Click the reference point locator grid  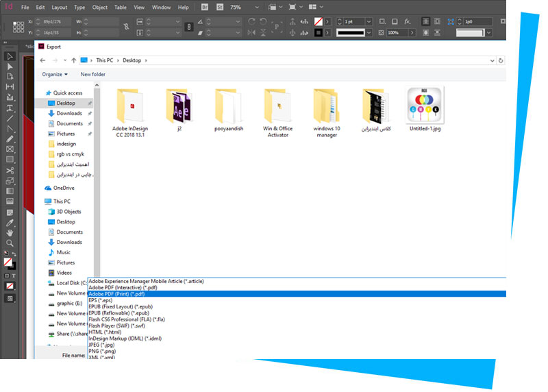click(x=18, y=27)
